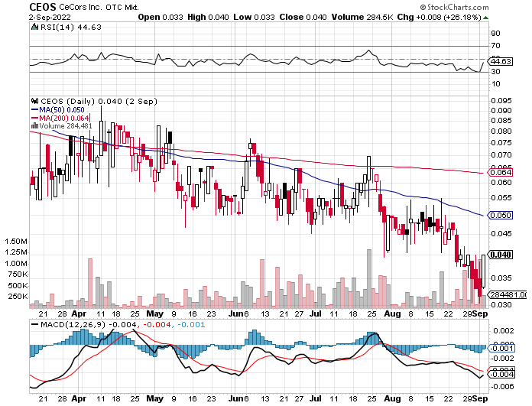Viewport: 532px width, 406px height.
Task: Click the -0.006 MACD axis label
Action: coord(502,387)
